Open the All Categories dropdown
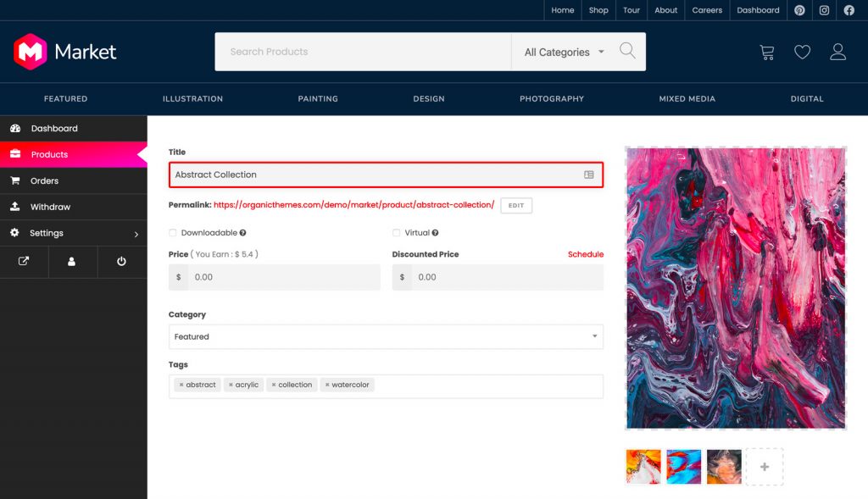 (x=564, y=52)
